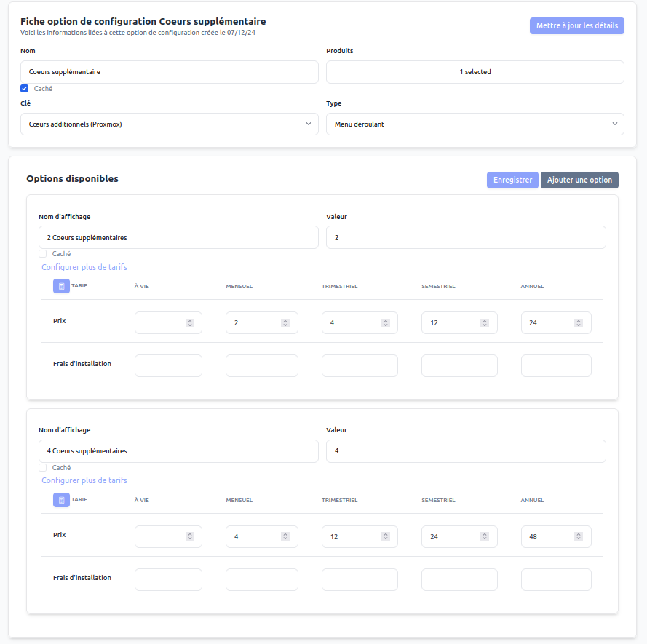Open the Clé dropdown menu
Screen dimensions: 647x644
(169, 124)
